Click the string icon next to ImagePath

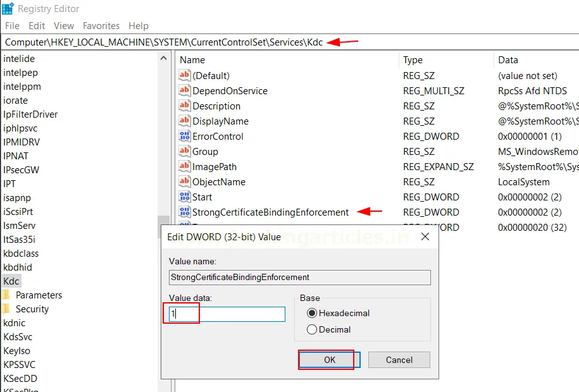(x=185, y=167)
